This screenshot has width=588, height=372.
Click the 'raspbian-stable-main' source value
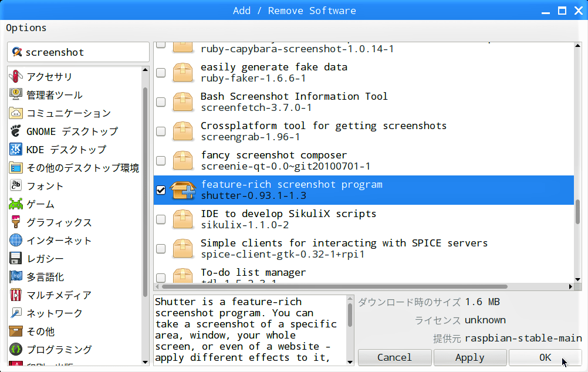[x=523, y=338]
